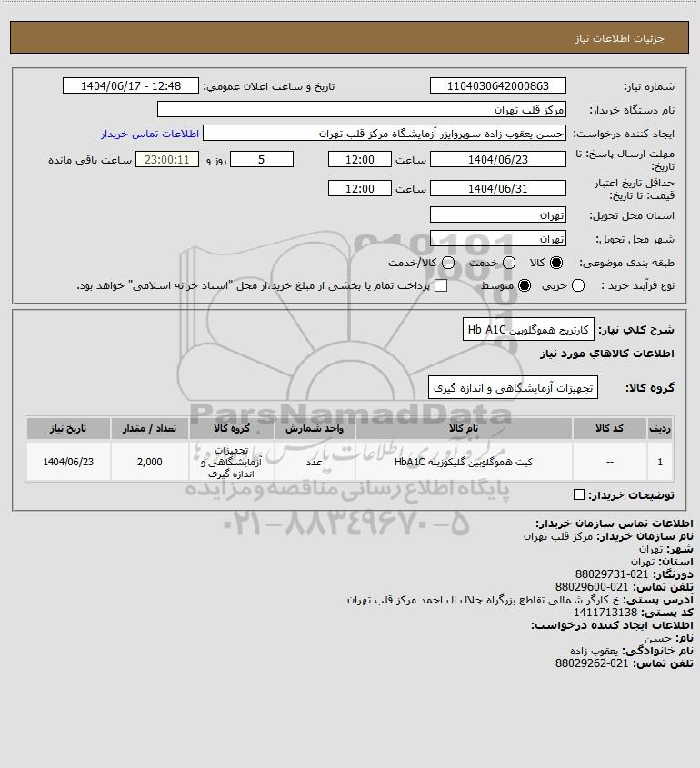700x768 pixels.
Task: Click the تاریخ نیاز column header
Action: click(68, 429)
